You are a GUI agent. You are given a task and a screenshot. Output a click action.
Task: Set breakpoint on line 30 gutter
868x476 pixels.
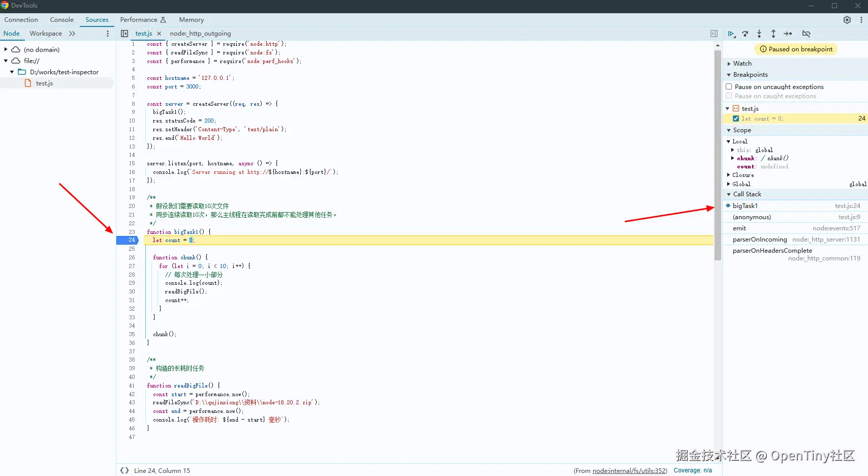coord(132,291)
